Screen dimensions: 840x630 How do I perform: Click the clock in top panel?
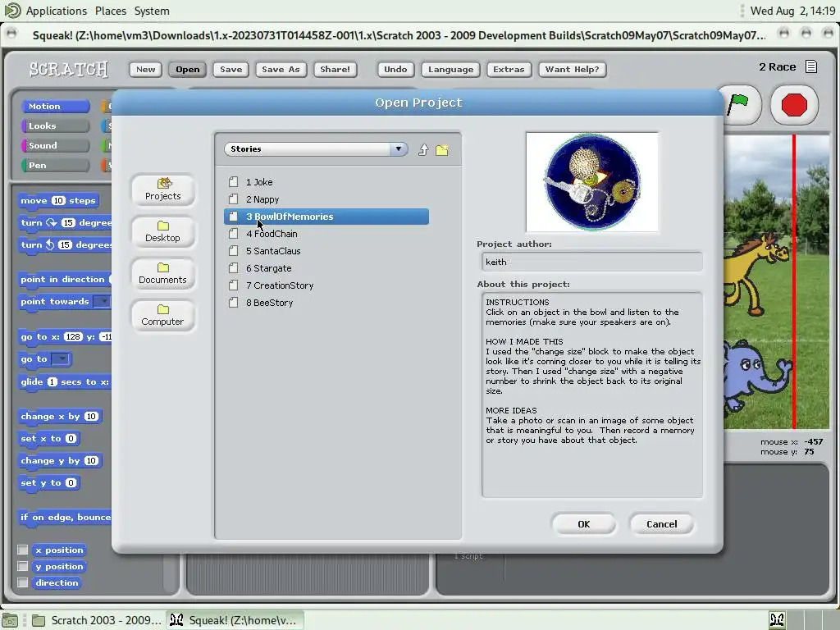pos(792,11)
